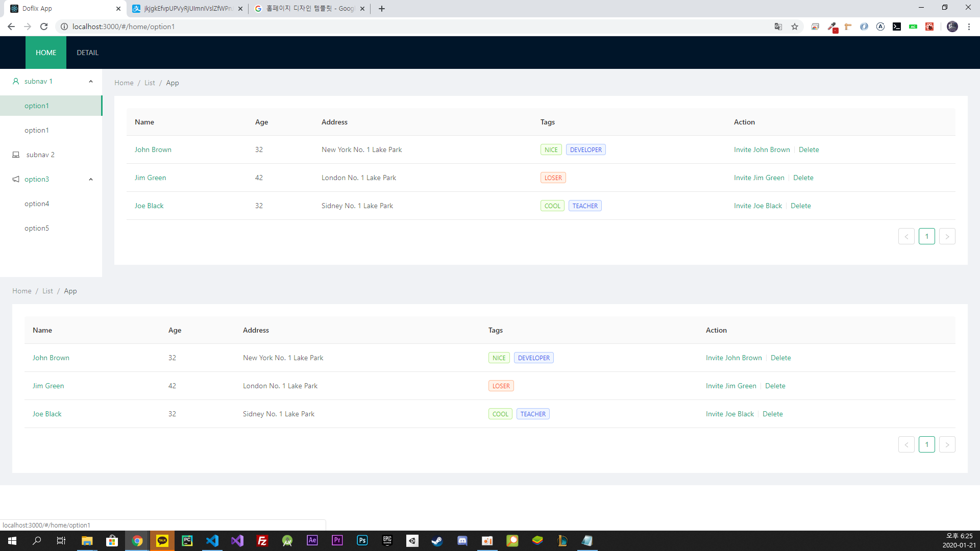Viewport: 980px width, 551px height.
Task: Click the browser address bar URL
Action: coord(124,27)
